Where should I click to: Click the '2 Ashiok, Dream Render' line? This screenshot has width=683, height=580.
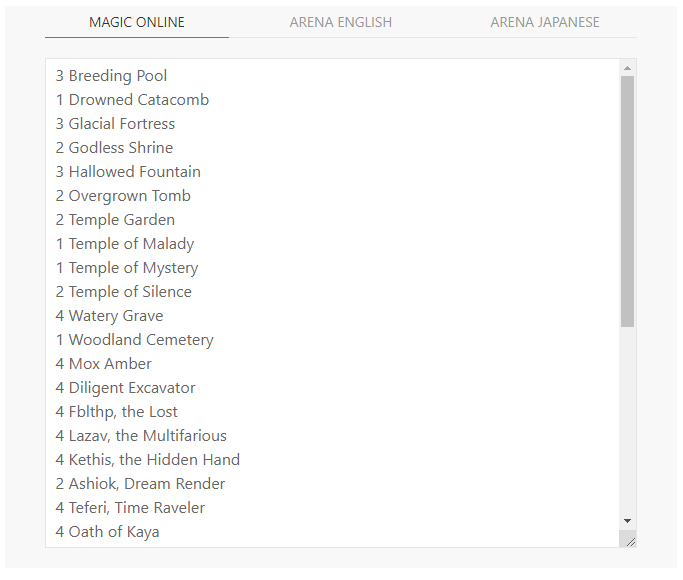click(x=140, y=484)
